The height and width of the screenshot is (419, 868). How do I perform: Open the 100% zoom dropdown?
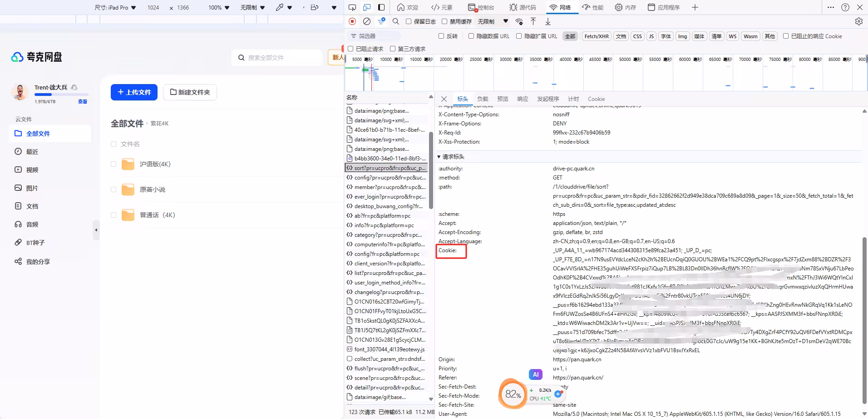point(219,8)
